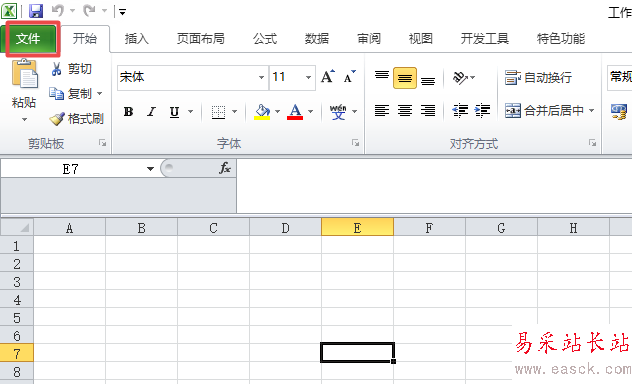This screenshot has width=632, height=384.
Task: Click the 粘贴 paste clipboard icon
Action: (24, 73)
